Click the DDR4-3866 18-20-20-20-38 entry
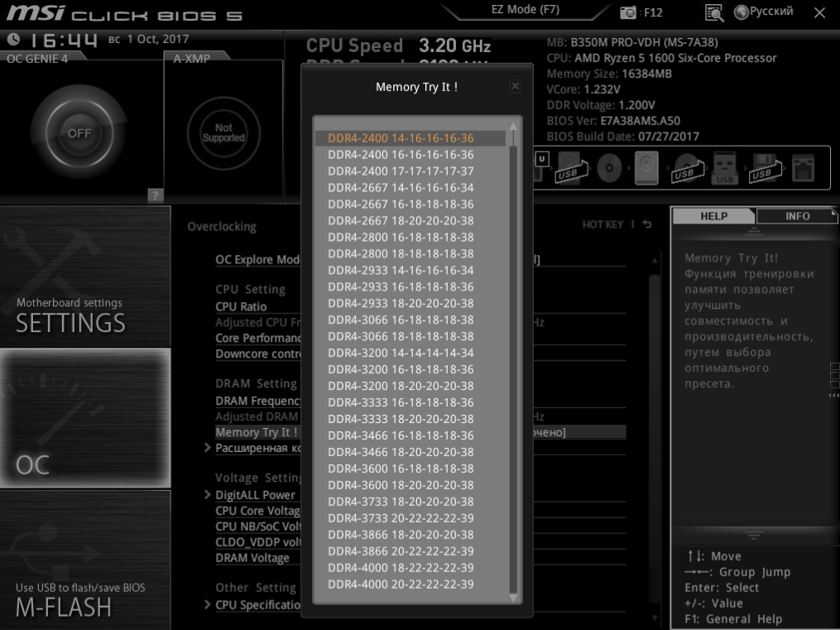 click(410, 535)
